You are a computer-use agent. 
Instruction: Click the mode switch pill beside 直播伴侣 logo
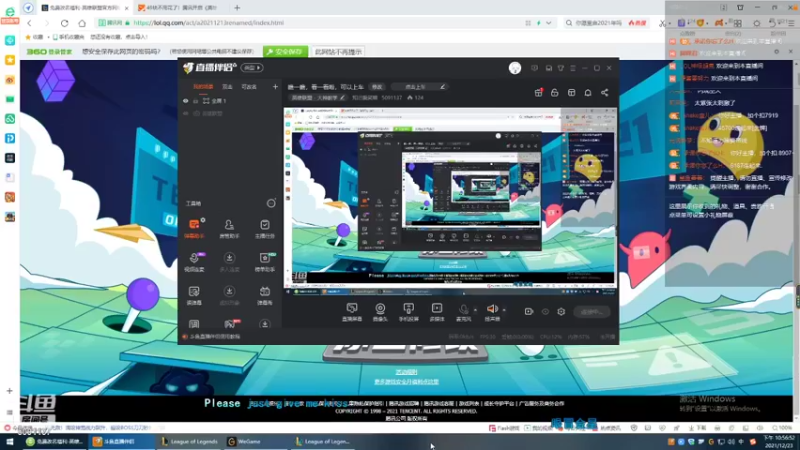252,68
